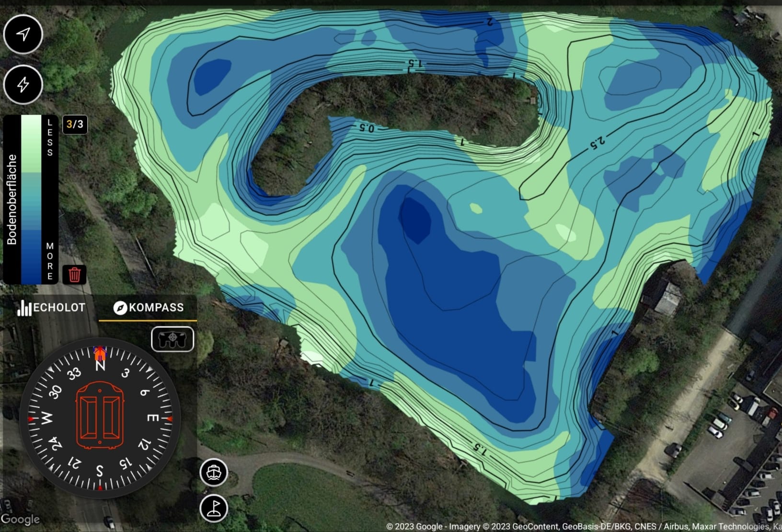Tap the round boat icon button
The width and height of the screenshot is (782, 532).
pyautogui.click(x=214, y=472)
